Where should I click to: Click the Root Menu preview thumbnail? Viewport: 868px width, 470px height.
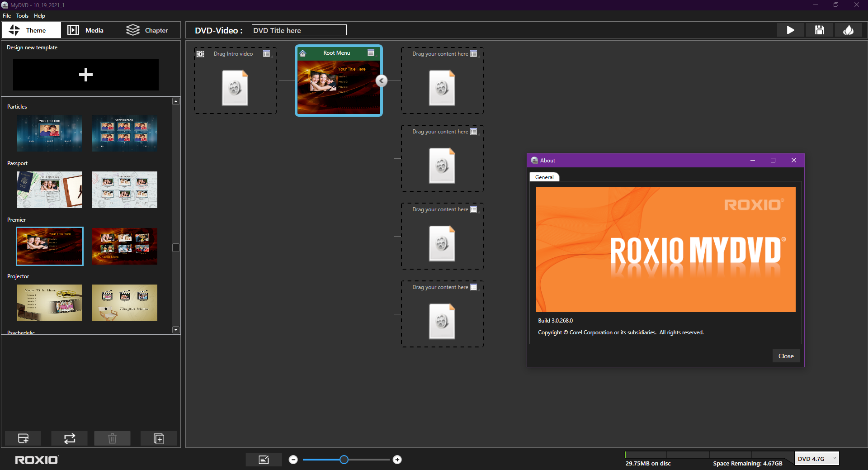click(x=339, y=87)
